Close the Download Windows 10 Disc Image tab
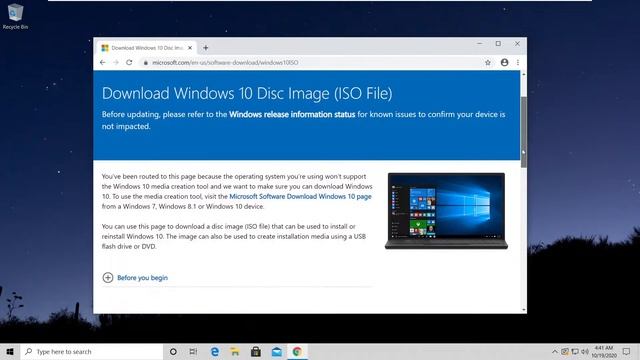640x360 pixels. [190, 48]
